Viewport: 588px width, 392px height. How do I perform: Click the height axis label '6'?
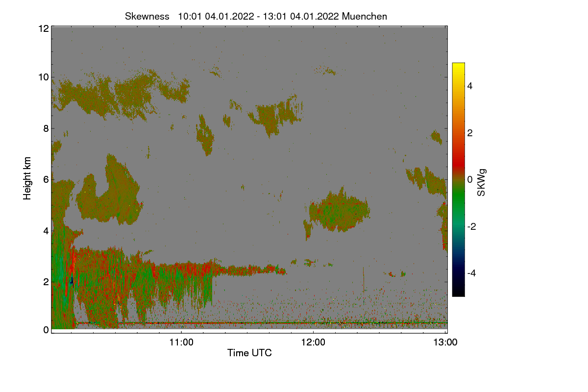(x=46, y=180)
